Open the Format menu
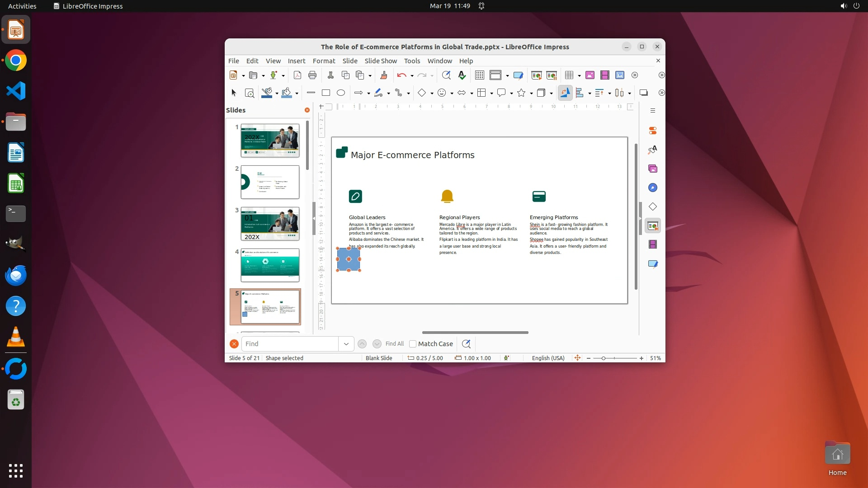This screenshot has width=868, height=488. pos(324,61)
